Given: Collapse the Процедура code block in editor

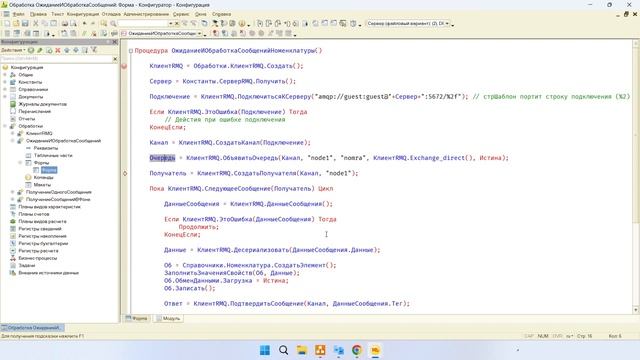Looking at the screenshot, I should click(x=131, y=51).
